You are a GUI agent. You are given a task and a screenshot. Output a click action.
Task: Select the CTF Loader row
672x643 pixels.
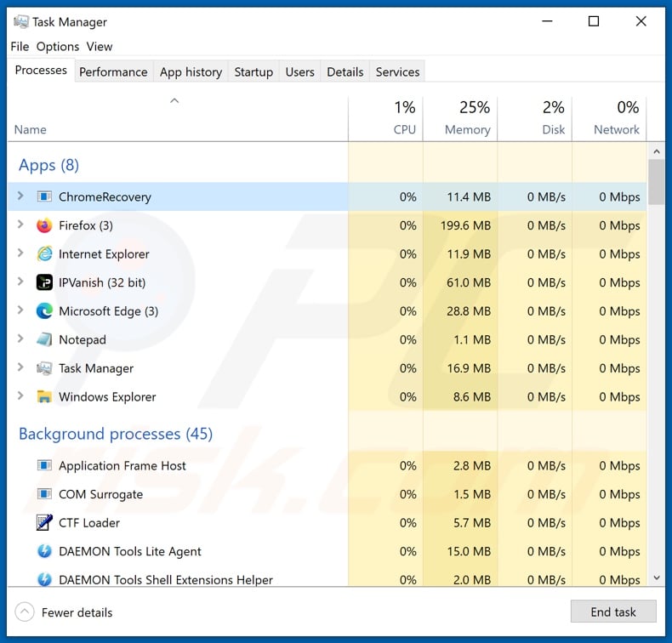click(x=327, y=522)
